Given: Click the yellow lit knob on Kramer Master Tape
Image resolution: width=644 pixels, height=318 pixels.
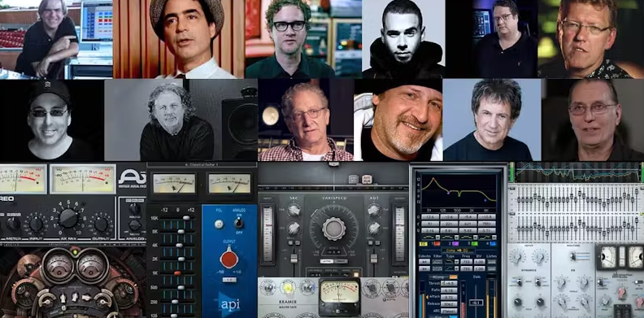Looking at the screenshot, I should 289,287.
